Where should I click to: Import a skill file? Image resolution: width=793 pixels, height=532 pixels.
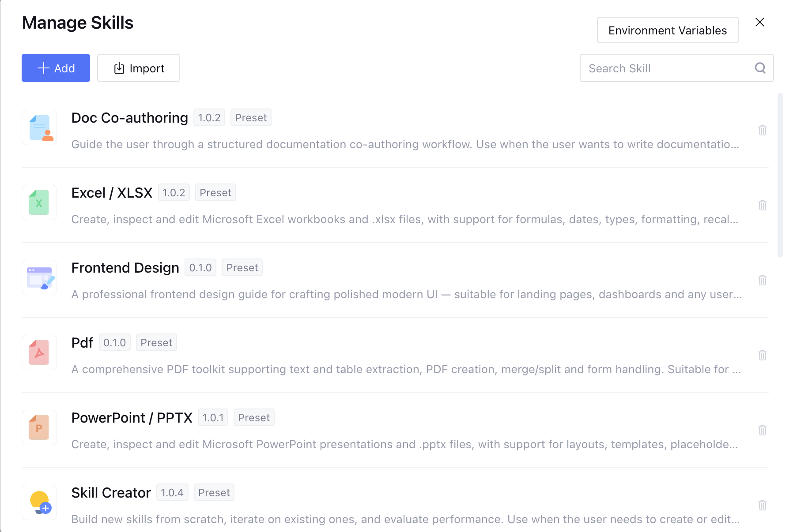(138, 68)
